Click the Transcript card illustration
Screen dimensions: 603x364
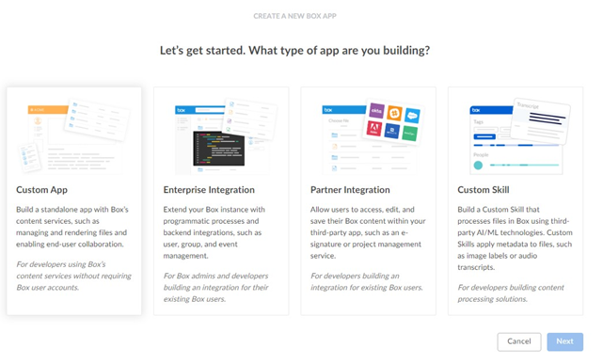tap(541, 120)
